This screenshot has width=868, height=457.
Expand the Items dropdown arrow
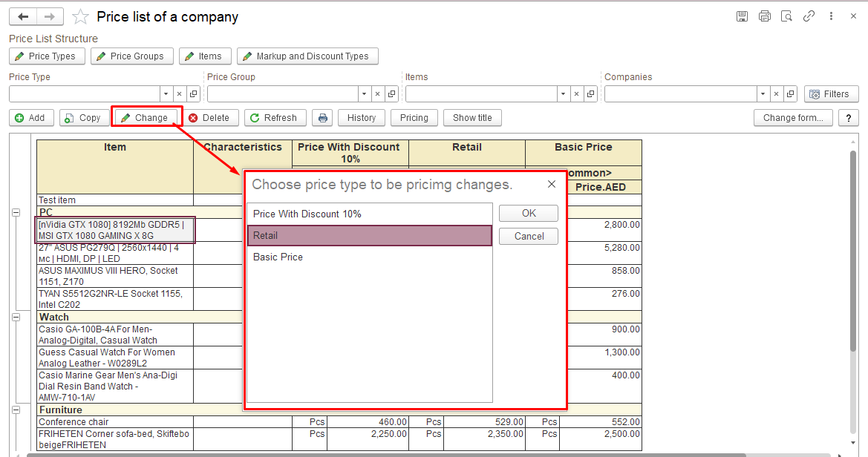[563, 94]
